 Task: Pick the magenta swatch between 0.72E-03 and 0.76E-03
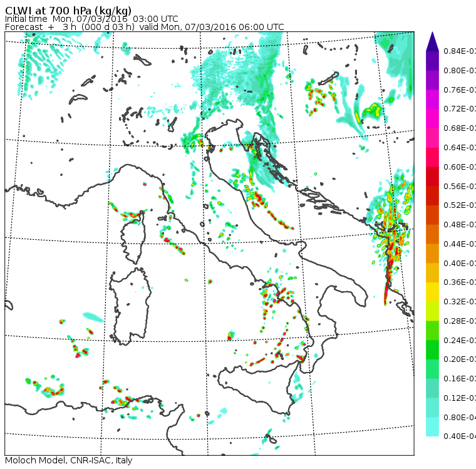tap(432, 100)
